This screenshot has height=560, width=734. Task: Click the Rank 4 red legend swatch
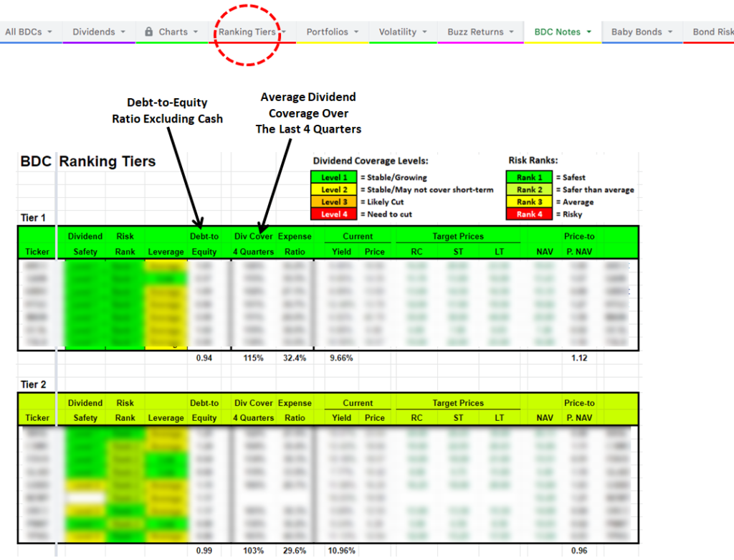[528, 214]
